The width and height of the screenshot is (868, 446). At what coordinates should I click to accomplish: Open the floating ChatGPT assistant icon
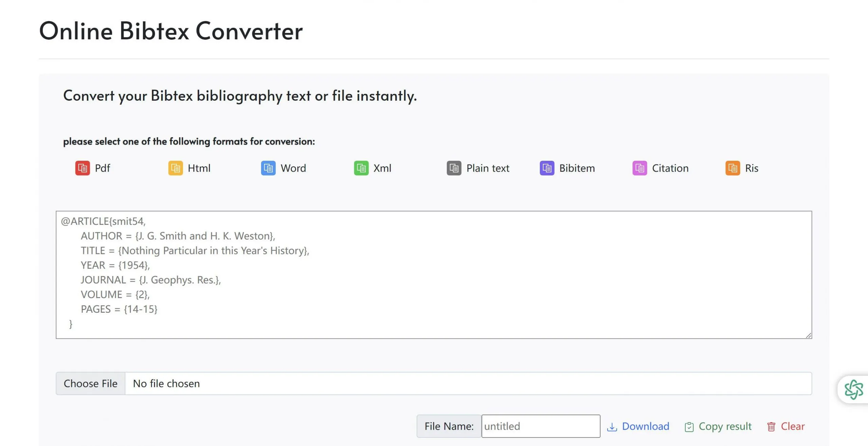pos(853,389)
